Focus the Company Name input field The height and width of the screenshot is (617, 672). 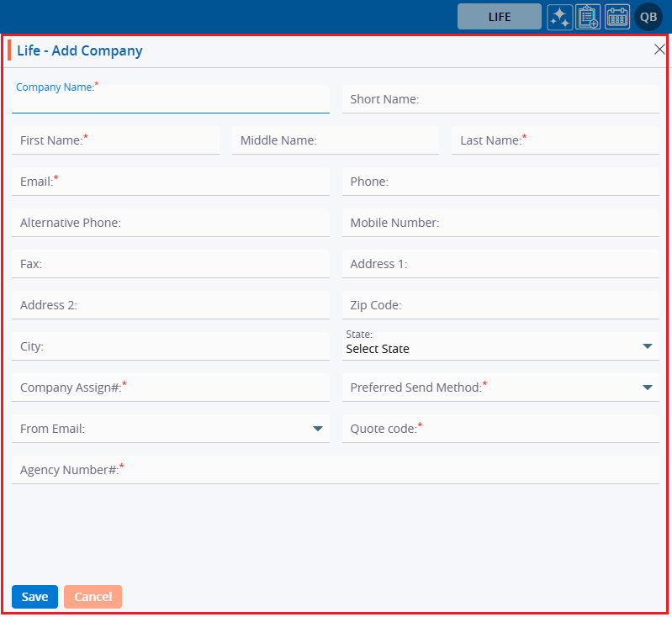(170, 102)
